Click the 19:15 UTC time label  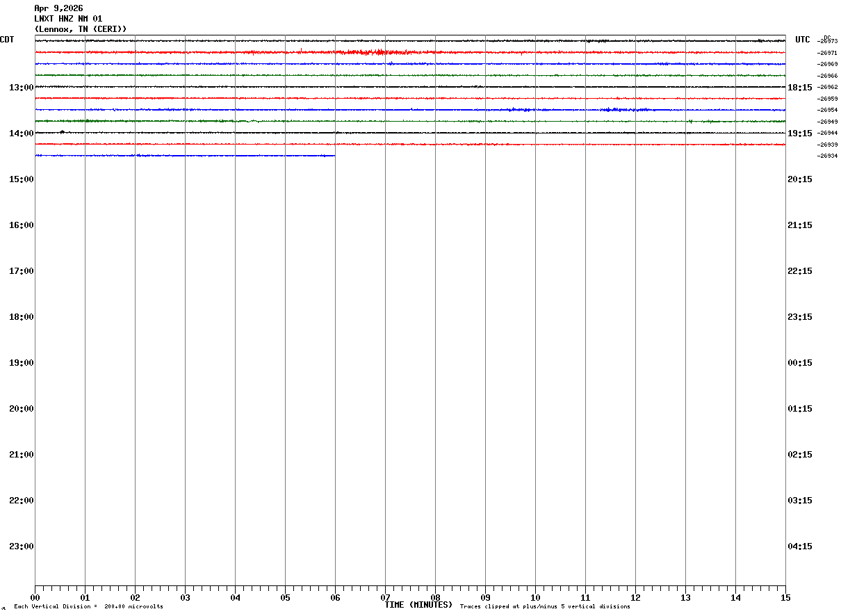pyautogui.click(x=800, y=133)
